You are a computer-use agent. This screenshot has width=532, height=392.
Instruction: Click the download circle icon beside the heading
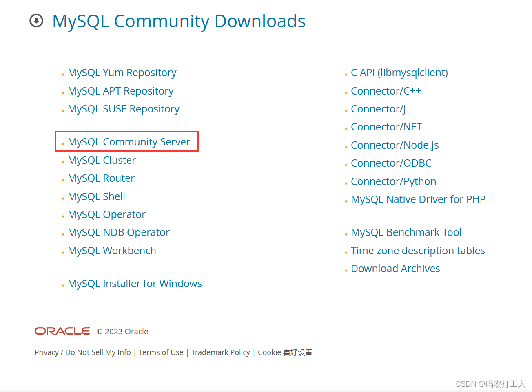tap(36, 20)
